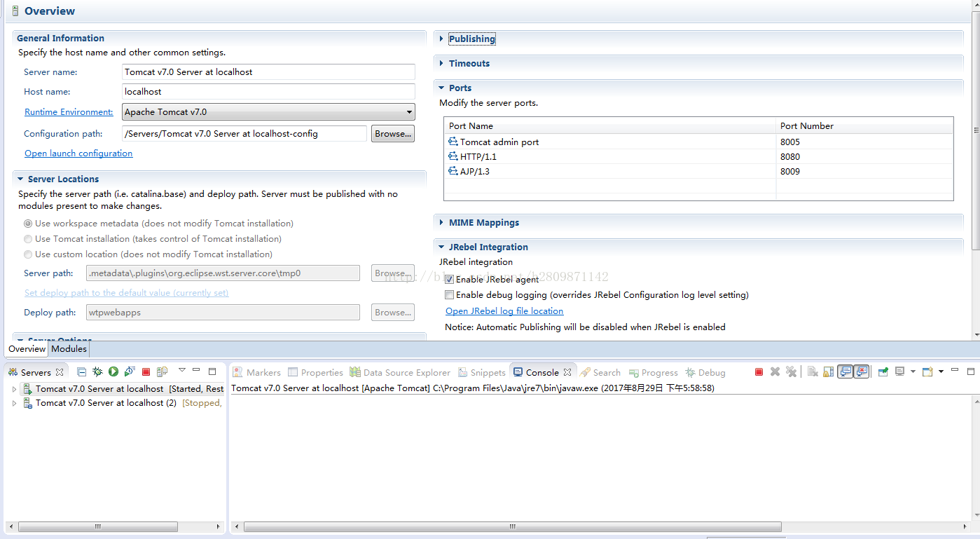Collapse the Server Locations section

point(20,179)
